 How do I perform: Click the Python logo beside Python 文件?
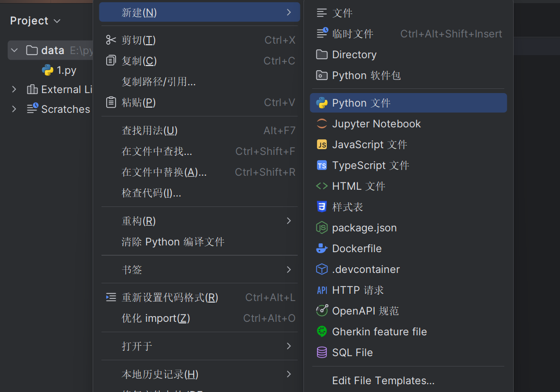pos(322,103)
